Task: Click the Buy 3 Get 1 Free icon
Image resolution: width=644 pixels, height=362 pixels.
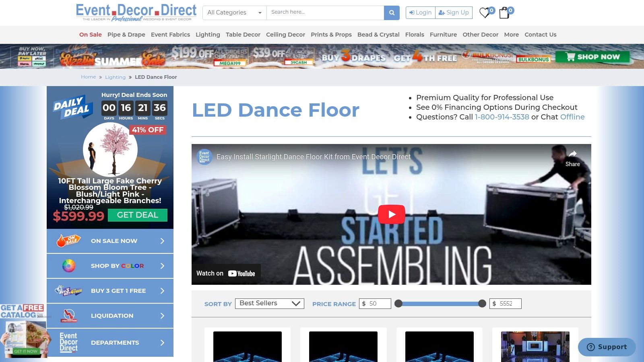Action: pyautogui.click(x=69, y=290)
